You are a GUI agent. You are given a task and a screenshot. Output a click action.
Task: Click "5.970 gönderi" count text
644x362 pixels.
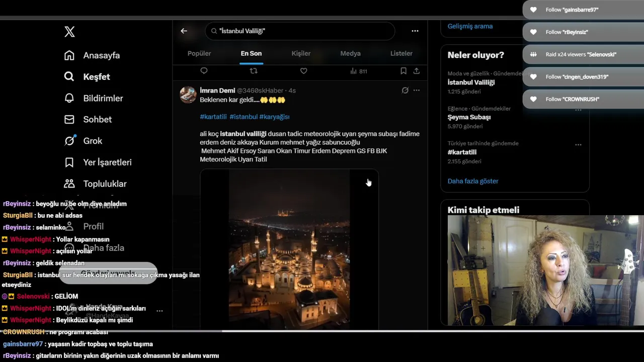coord(465,127)
